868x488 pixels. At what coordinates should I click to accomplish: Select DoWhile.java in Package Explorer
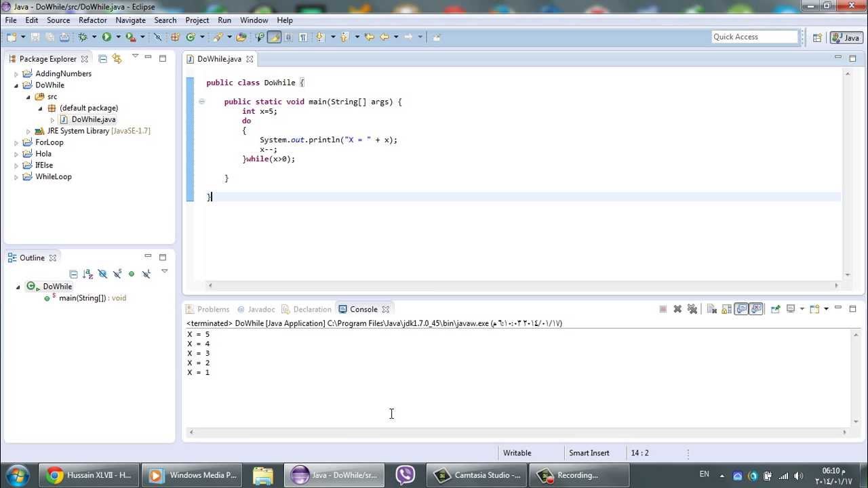94,119
